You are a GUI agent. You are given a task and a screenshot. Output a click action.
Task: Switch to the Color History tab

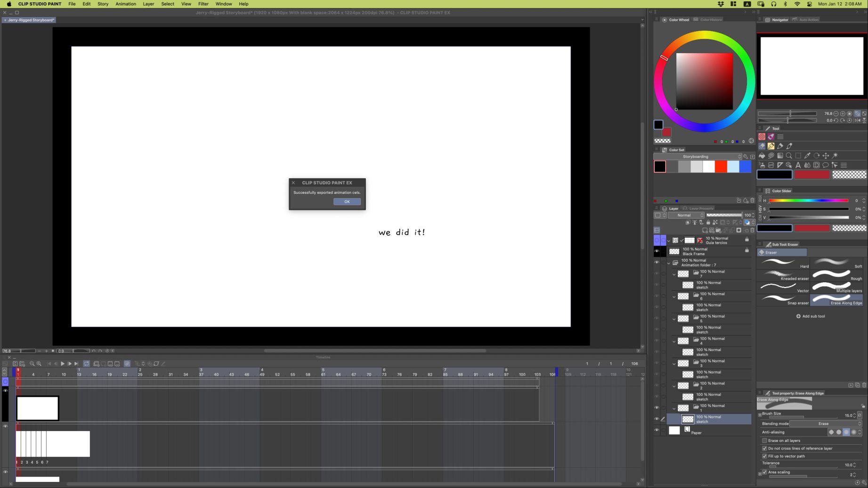(x=708, y=20)
